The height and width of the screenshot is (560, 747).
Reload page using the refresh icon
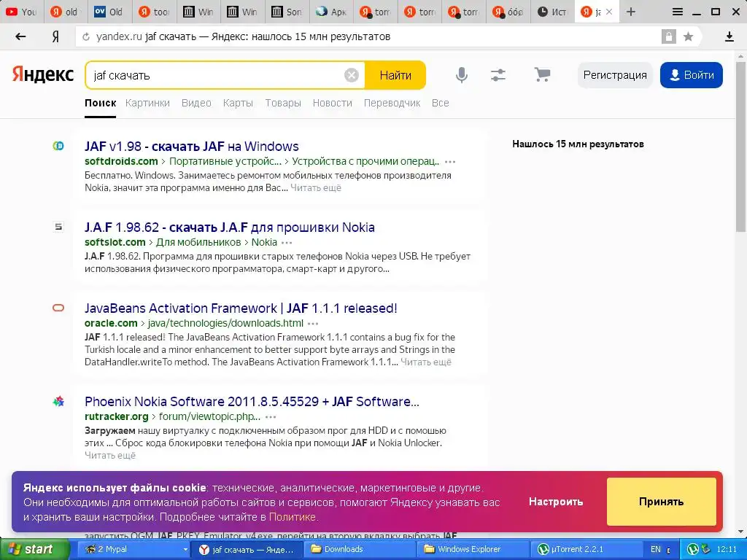(x=86, y=36)
